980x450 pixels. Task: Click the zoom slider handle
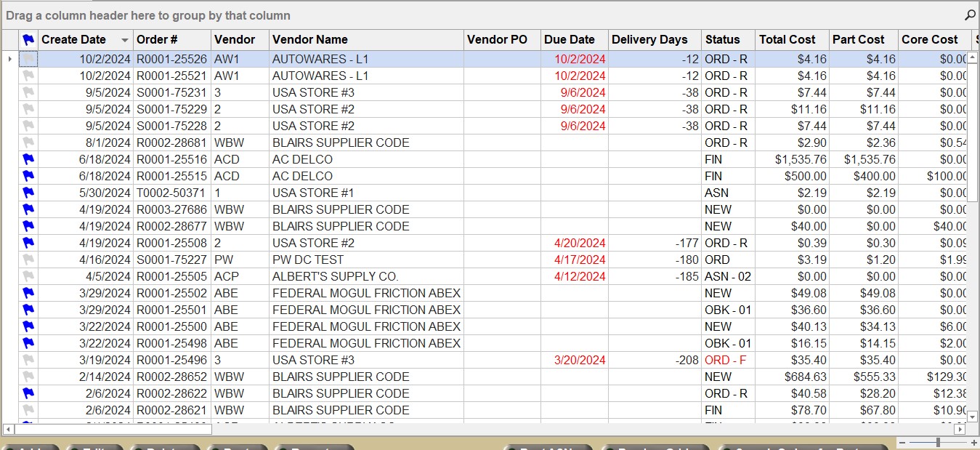[939, 442]
